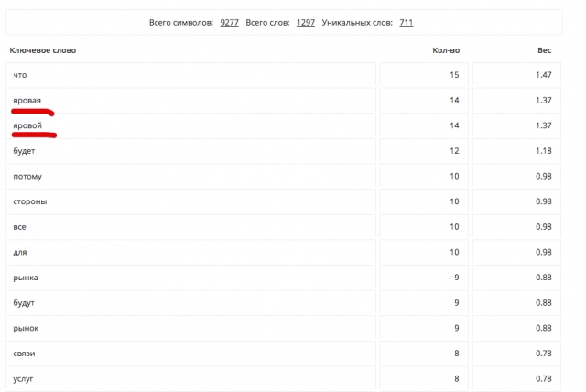Select the keyword 'стороны'
Image resolution: width=586 pixels, height=392 pixels.
(x=30, y=201)
